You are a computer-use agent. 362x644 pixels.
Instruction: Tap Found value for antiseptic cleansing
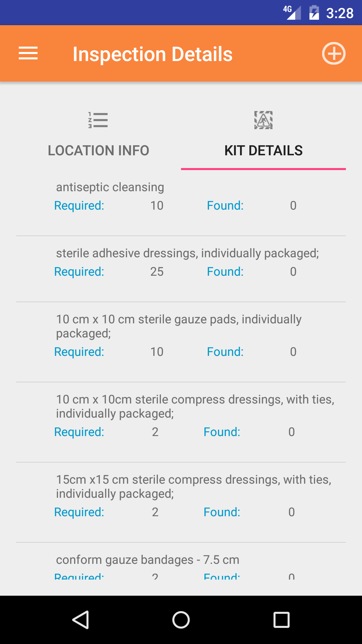pos(293,206)
